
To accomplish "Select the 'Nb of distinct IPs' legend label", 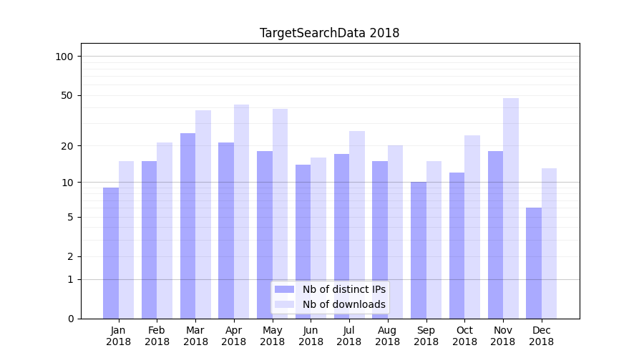I will pyautogui.click(x=343, y=289).
